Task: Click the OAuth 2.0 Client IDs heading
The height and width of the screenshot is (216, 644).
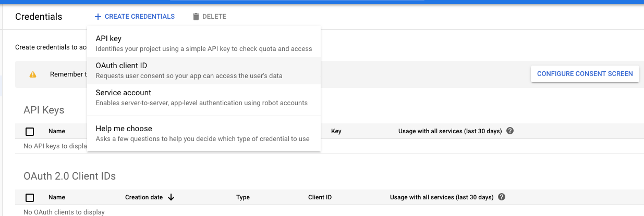Action: 69,176
